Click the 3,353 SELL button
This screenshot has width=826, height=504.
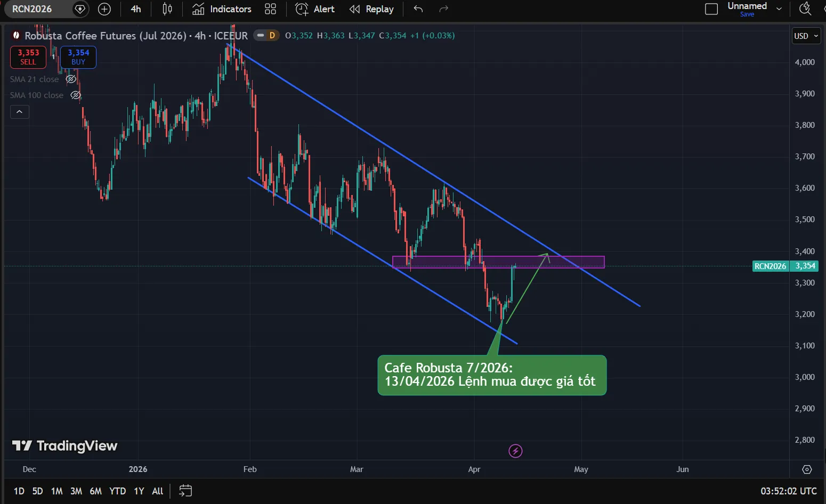coord(28,57)
